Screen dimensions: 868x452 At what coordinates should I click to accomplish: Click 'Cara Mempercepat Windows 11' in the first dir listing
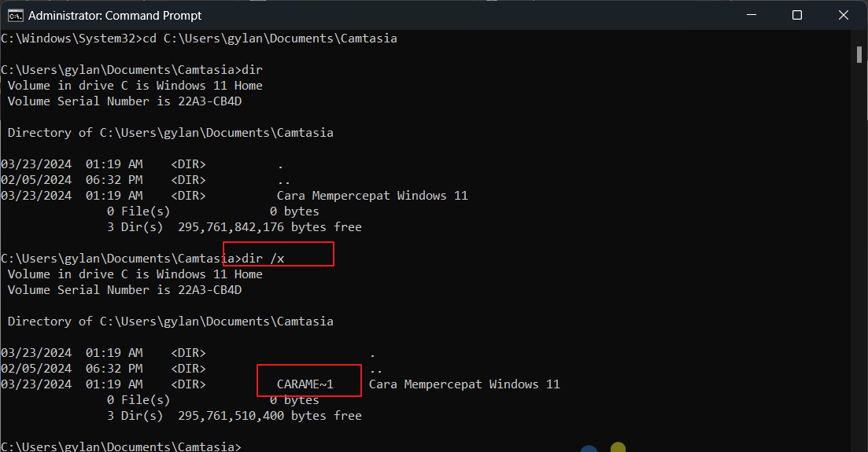point(372,195)
